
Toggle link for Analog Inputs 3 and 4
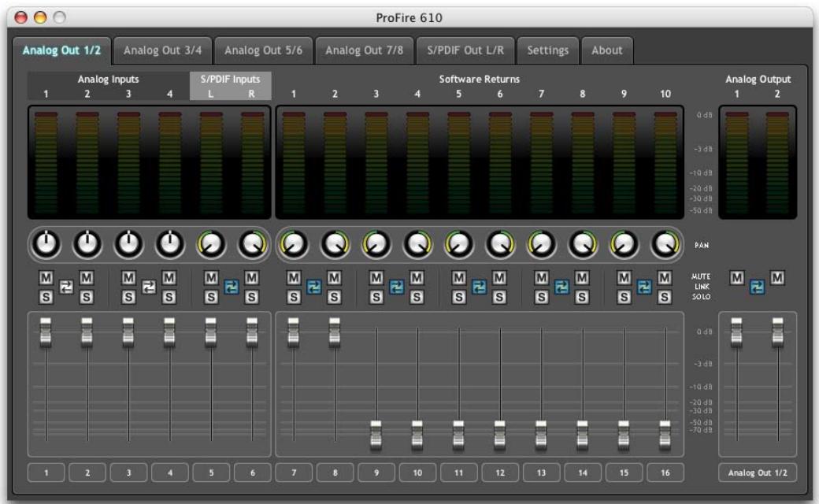click(149, 287)
